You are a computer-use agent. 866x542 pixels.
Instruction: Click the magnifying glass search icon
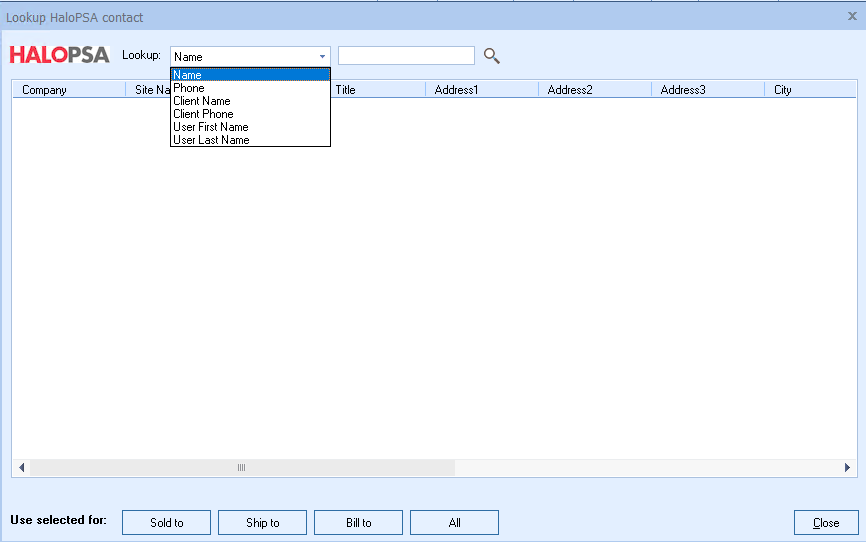(491, 56)
